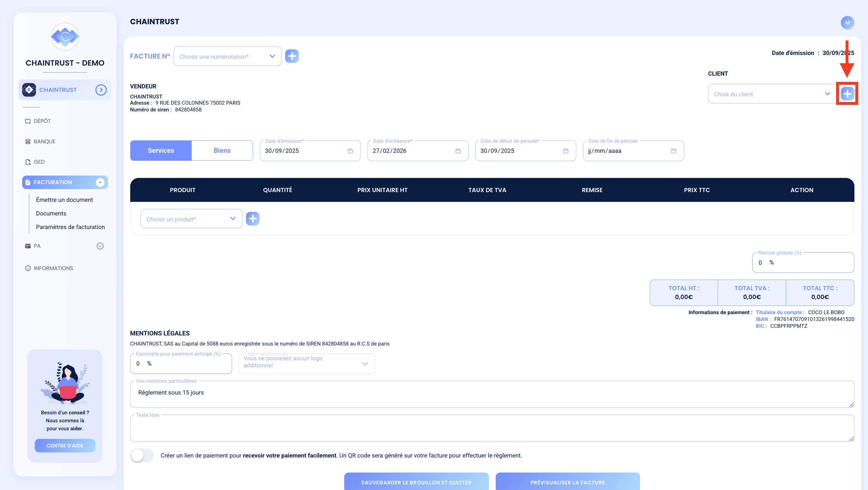Click the MENTIONS LÉGALES heading

(160, 333)
